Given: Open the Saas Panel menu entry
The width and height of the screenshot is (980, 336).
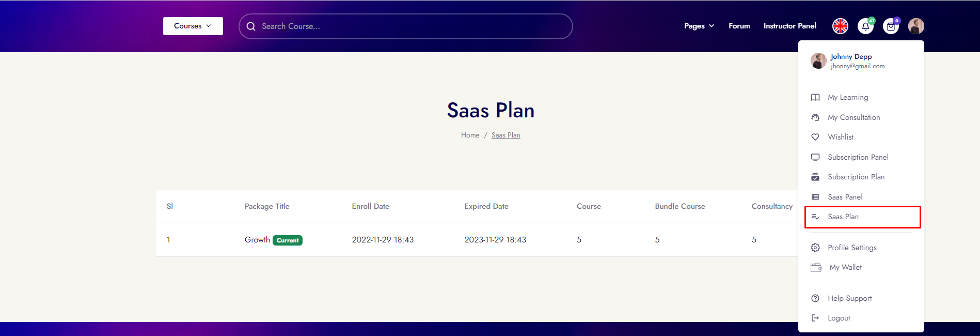Looking at the screenshot, I should [x=845, y=197].
